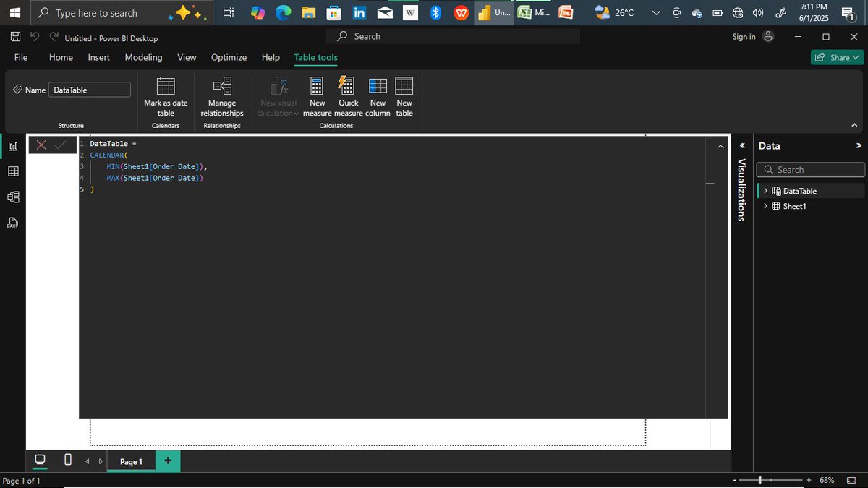Go to previous page arrow

(x=88, y=461)
